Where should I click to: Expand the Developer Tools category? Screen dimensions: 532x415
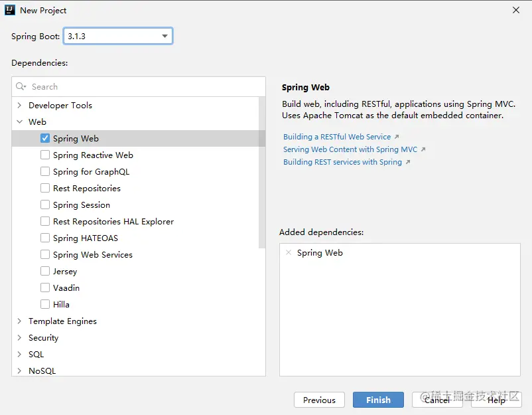coord(19,106)
